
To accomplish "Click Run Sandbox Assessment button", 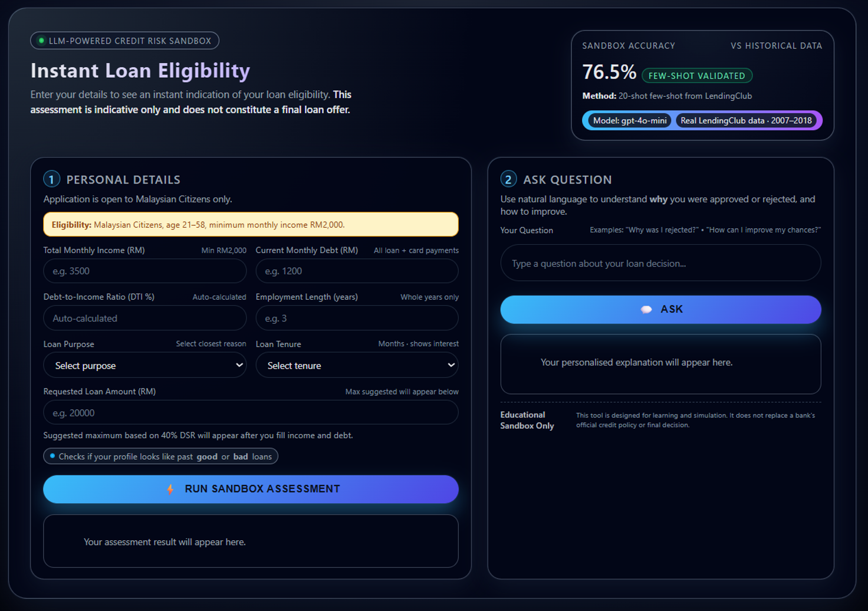I will (x=251, y=489).
